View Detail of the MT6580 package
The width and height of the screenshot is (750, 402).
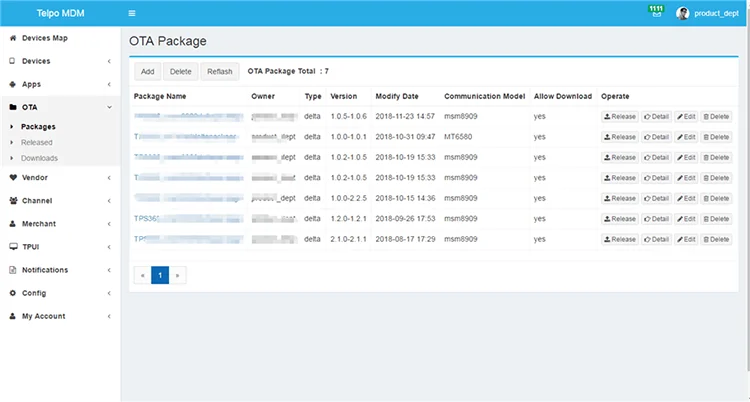[x=657, y=137]
